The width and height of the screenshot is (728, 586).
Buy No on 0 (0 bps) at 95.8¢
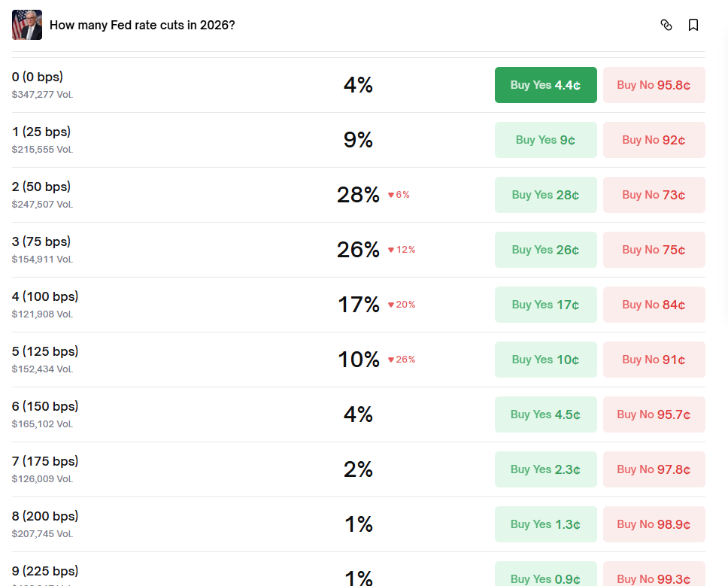pyautogui.click(x=654, y=85)
